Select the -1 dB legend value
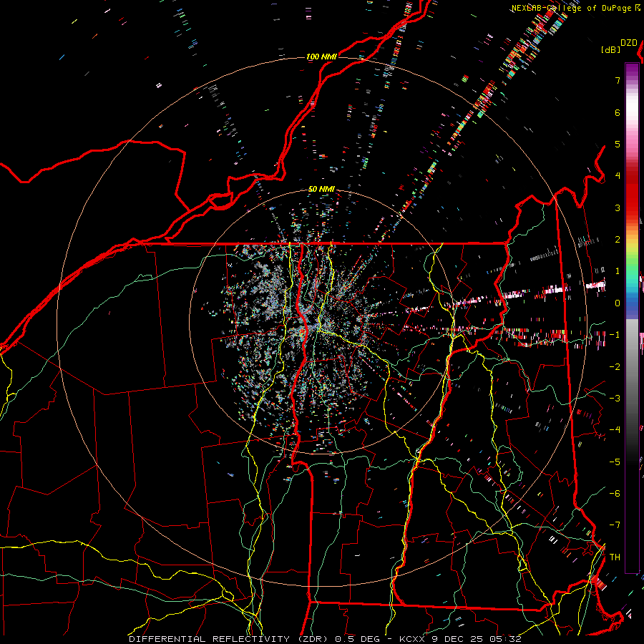Image resolution: width=644 pixels, height=644 pixels. point(615,335)
